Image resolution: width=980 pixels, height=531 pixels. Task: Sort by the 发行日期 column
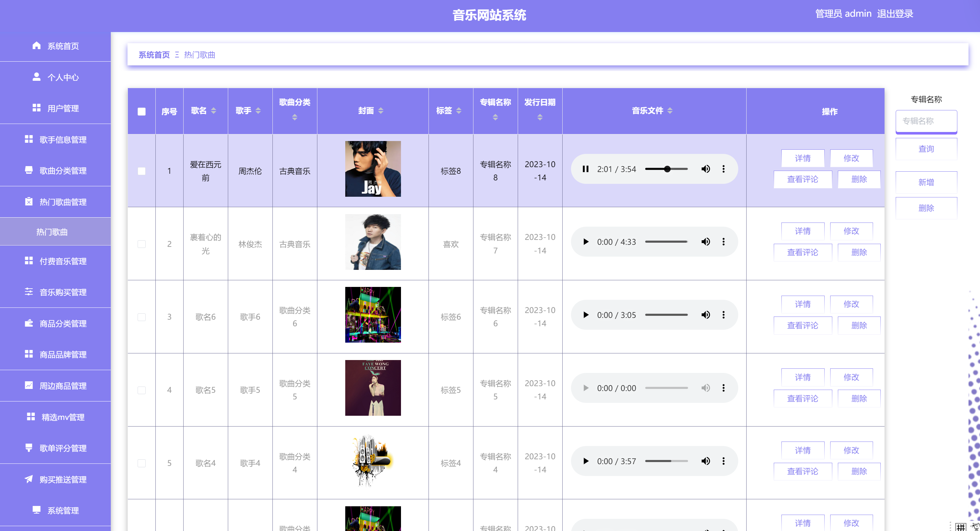[x=540, y=117]
